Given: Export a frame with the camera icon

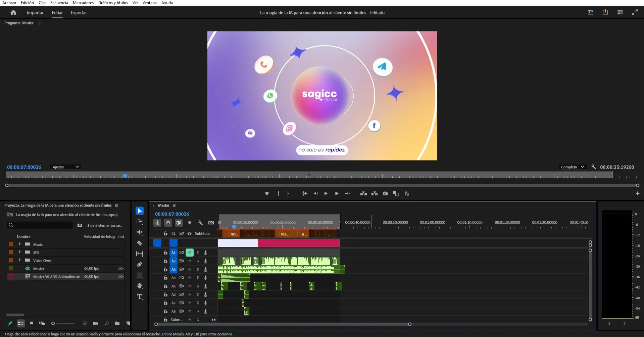Looking at the screenshot, I should coord(385,193).
